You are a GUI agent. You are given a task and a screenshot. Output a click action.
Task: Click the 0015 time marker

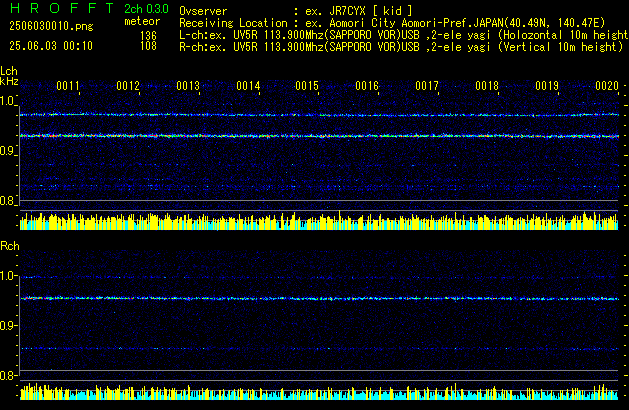[x=307, y=86]
